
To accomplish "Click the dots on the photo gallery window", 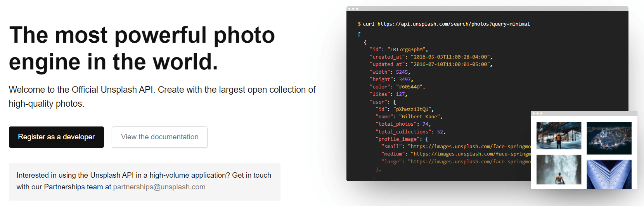I will point(537,114).
